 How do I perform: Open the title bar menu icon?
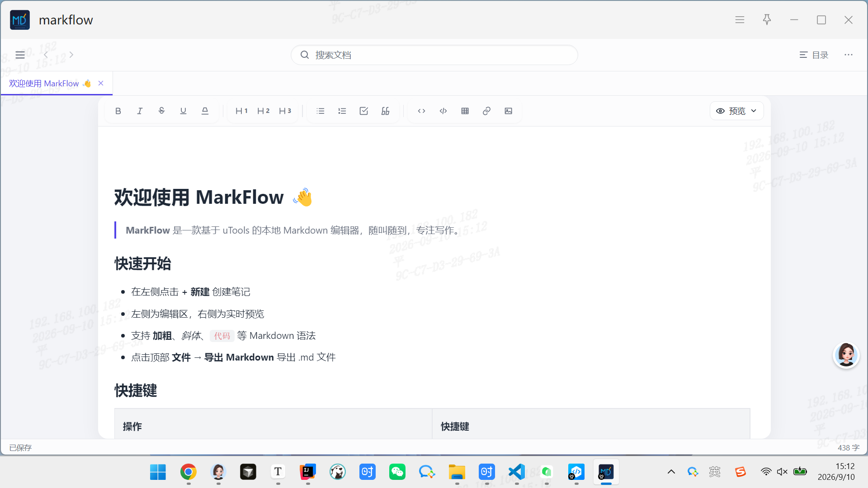point(740,20)
